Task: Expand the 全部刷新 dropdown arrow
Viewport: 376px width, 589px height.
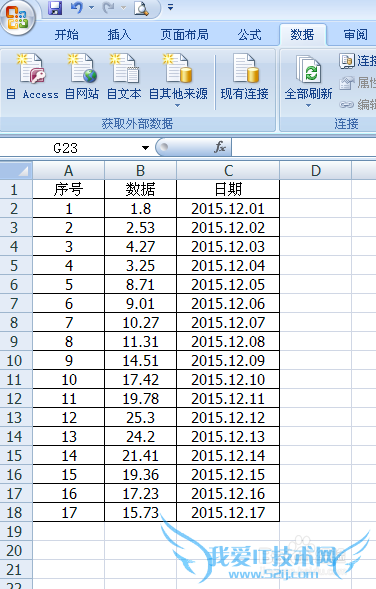Action: click(x=308, y=106)
